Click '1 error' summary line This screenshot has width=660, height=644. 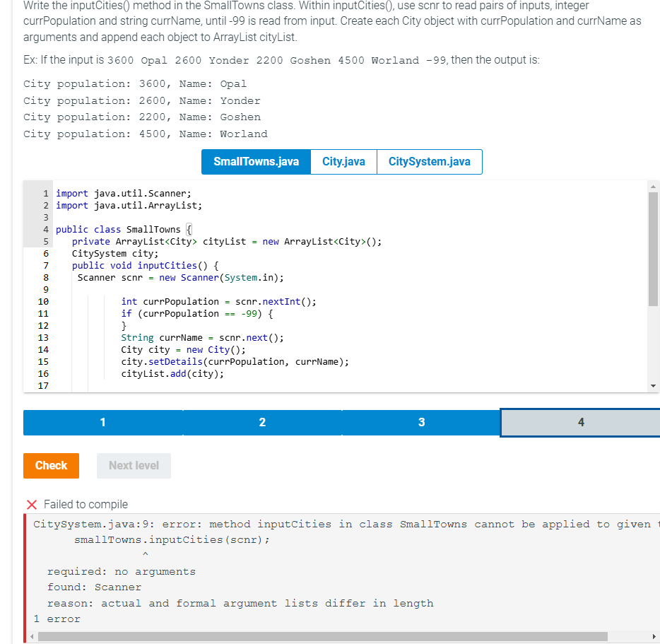point(57,619)
